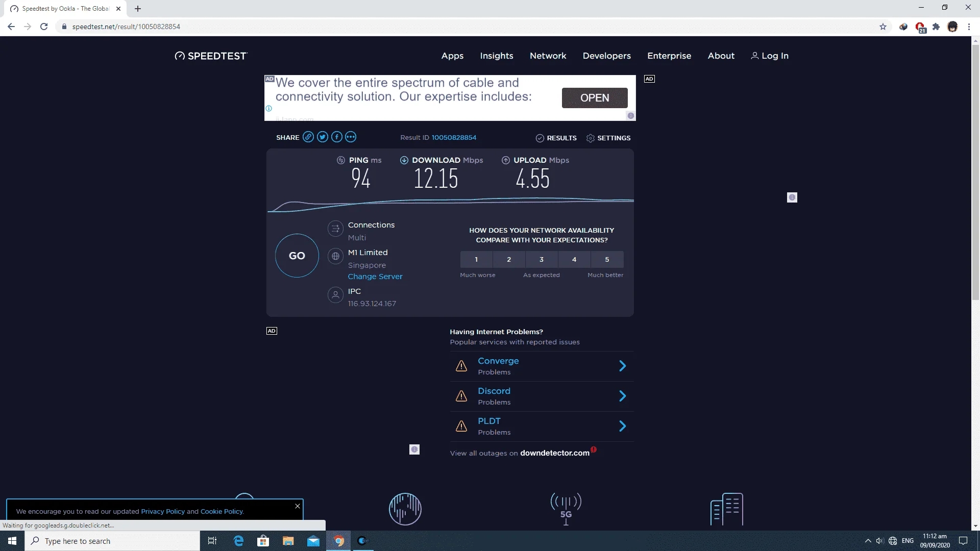Open the Windows Start menu
This screenshot has height=551, width=980.
point(12,541)
